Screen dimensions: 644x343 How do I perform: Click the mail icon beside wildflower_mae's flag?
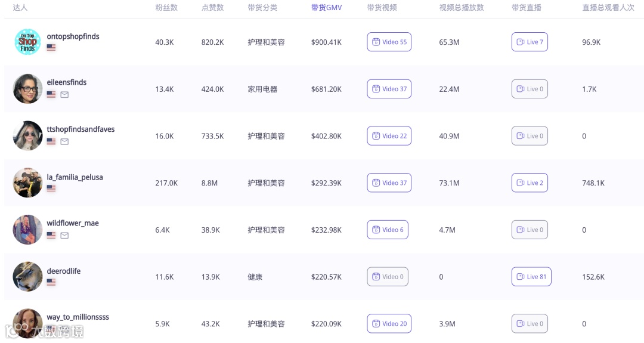click(64, 236)
